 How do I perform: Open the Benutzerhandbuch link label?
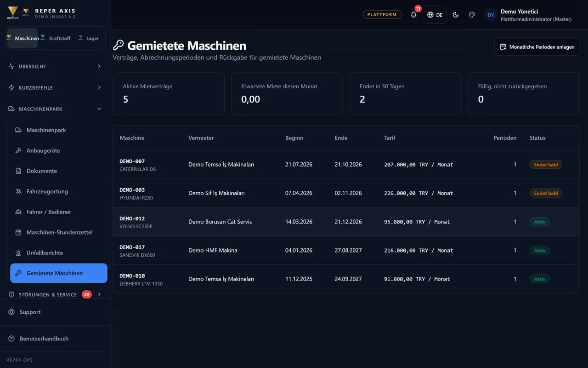coord(44,339)
